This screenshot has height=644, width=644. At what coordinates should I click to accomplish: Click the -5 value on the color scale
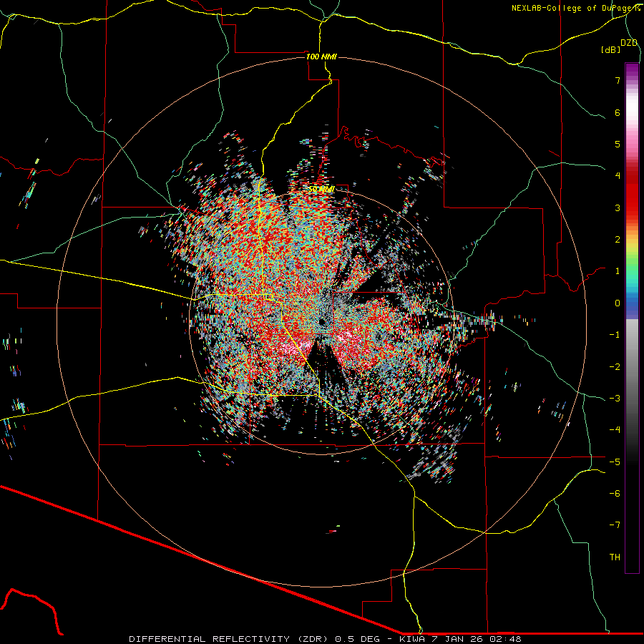tap(615, 462)
